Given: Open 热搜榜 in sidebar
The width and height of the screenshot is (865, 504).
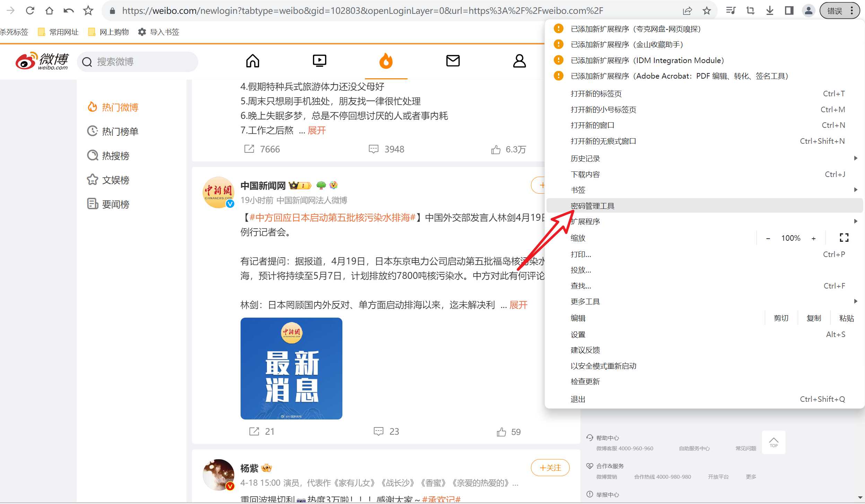Looking at the screenshot, I should (108, 156).
